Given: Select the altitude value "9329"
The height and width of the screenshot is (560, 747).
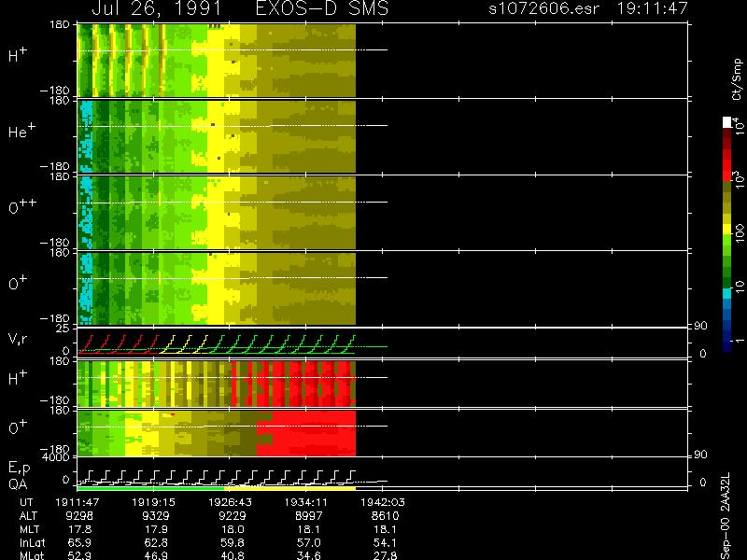Looking at the screenshot, I should click(156, 516).
